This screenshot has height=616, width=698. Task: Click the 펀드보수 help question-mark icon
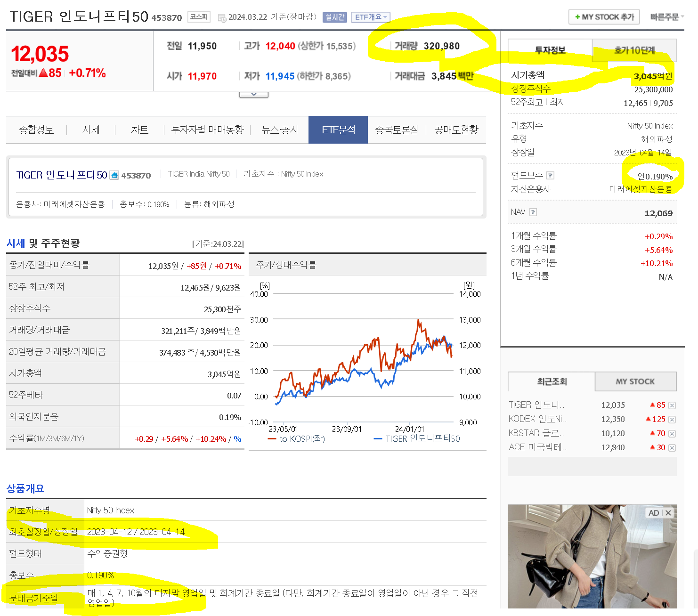click(551, 176)
